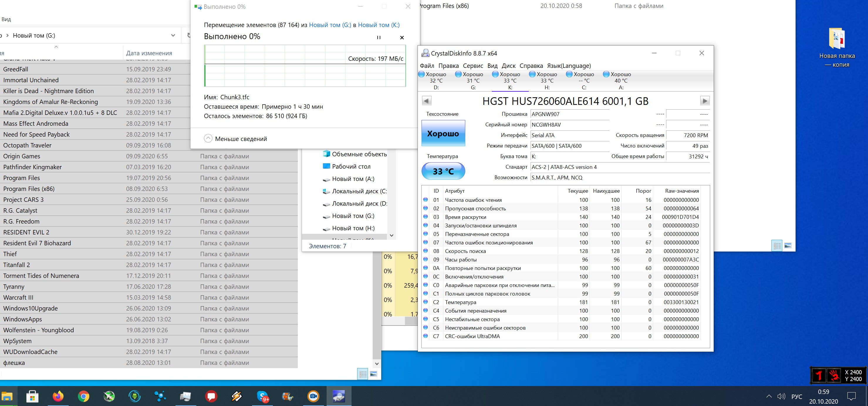Open the Сервис menu in CrystalDiskInfo

click(x=473, y=66)
